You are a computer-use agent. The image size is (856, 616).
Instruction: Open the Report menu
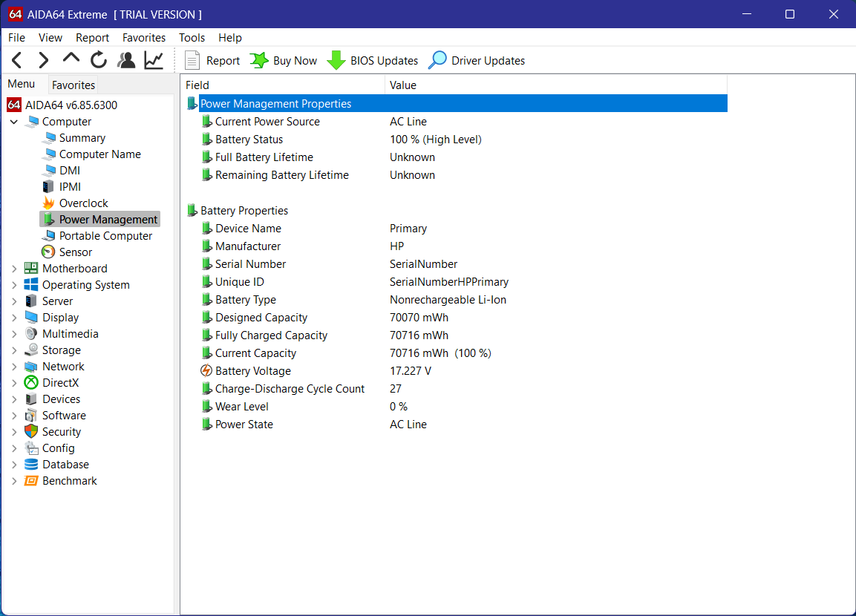pos(92,38)
